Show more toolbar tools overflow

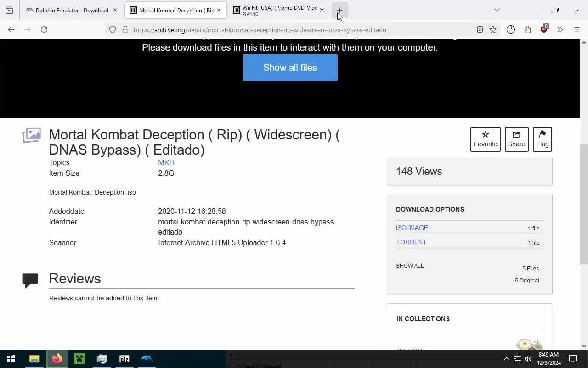pos(560,29)
